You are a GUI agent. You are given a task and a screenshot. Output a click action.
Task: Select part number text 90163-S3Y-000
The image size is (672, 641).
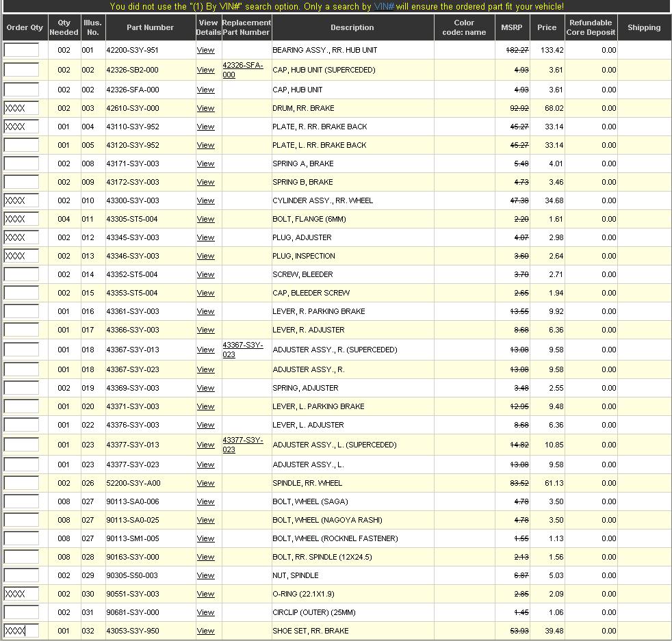pos(133,557)
